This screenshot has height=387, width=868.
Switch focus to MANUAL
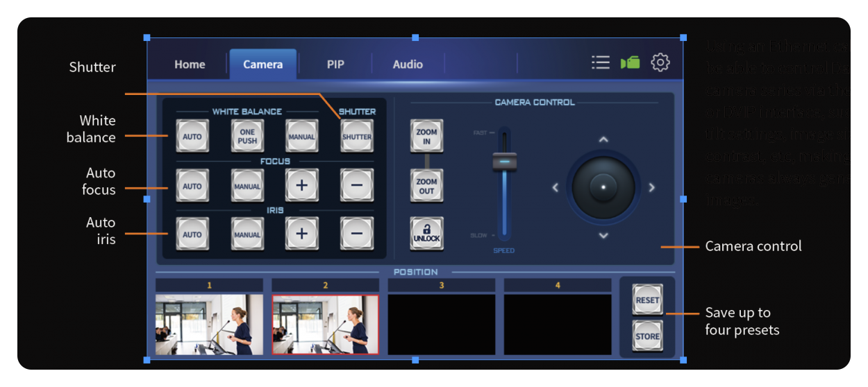click(x=247, y=186)
